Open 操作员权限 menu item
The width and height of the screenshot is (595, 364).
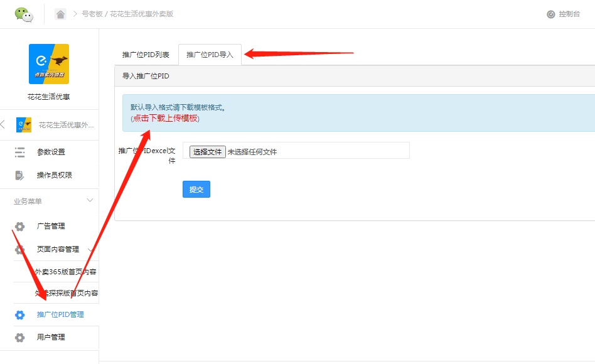(54, 175)
